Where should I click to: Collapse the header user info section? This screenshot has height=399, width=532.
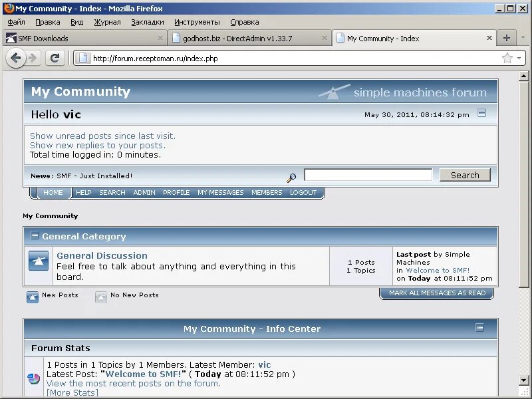coord(481,112)
